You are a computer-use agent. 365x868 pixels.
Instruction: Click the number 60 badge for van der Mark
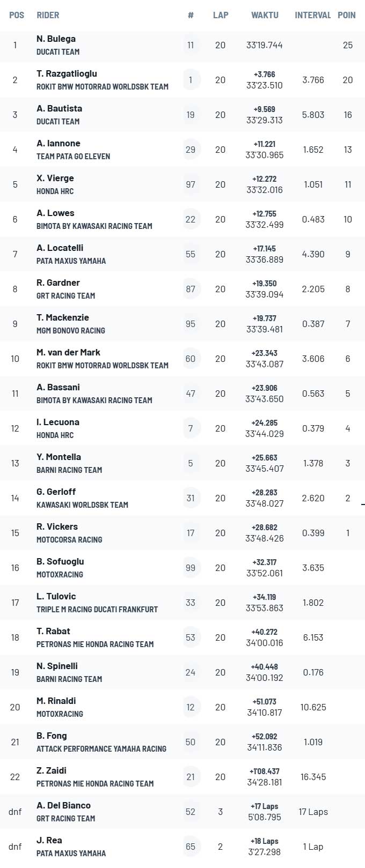[191, 359]
